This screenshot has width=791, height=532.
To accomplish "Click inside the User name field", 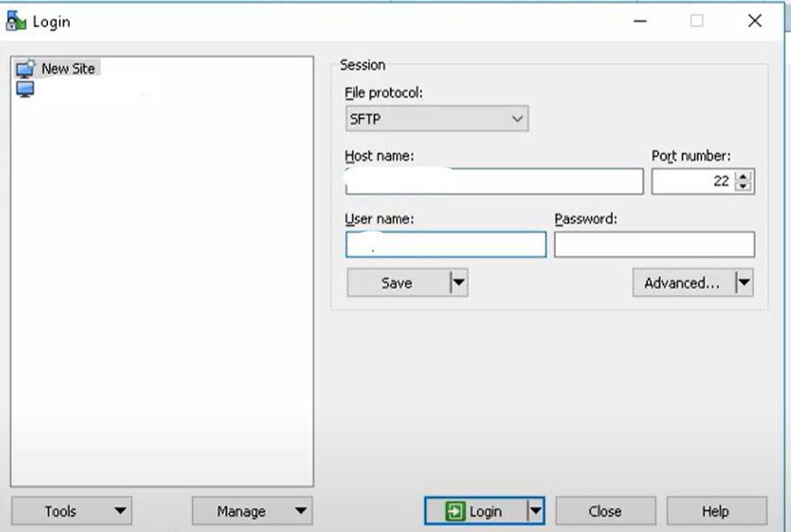I will [443, 244].
